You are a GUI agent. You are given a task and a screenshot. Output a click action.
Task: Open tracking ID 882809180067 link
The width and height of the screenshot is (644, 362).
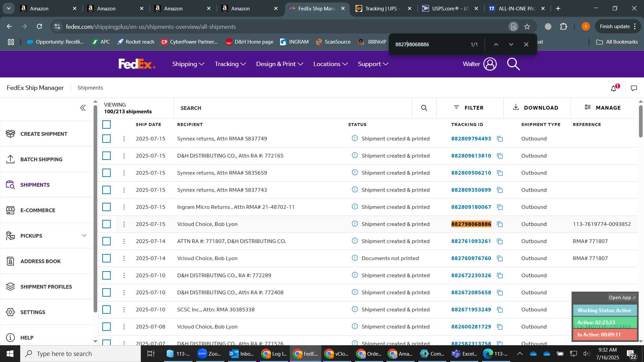click(x=471, y=207)
